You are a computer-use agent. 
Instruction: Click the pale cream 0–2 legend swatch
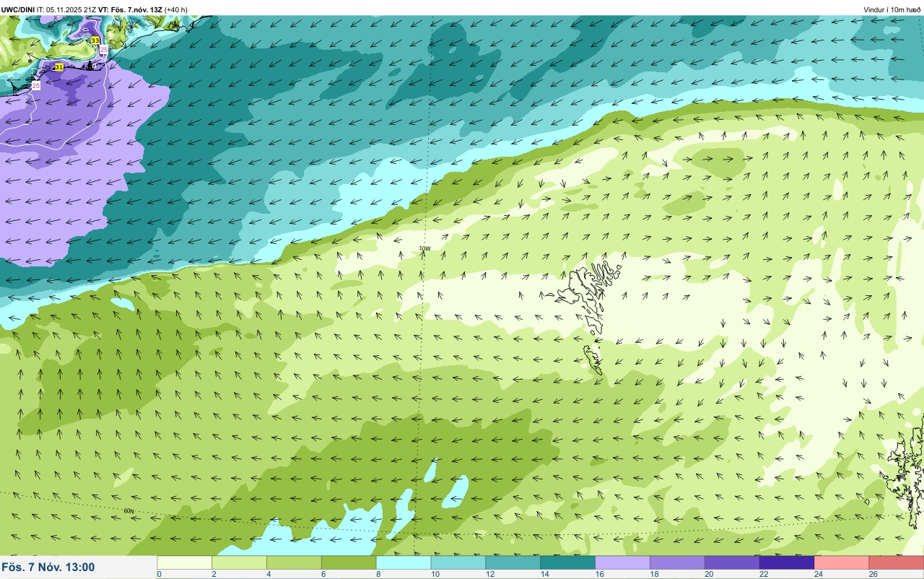coord(184,562)
